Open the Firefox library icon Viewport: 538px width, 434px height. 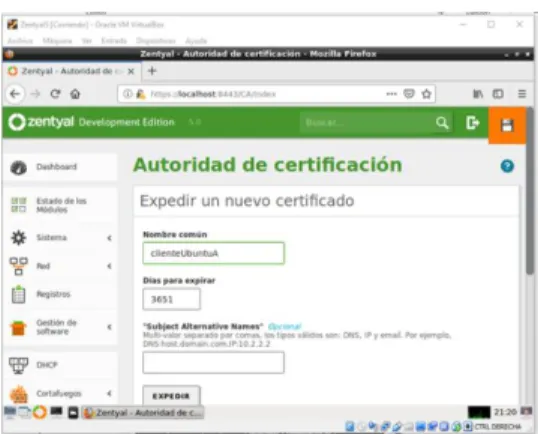click(x=478, y=94)
